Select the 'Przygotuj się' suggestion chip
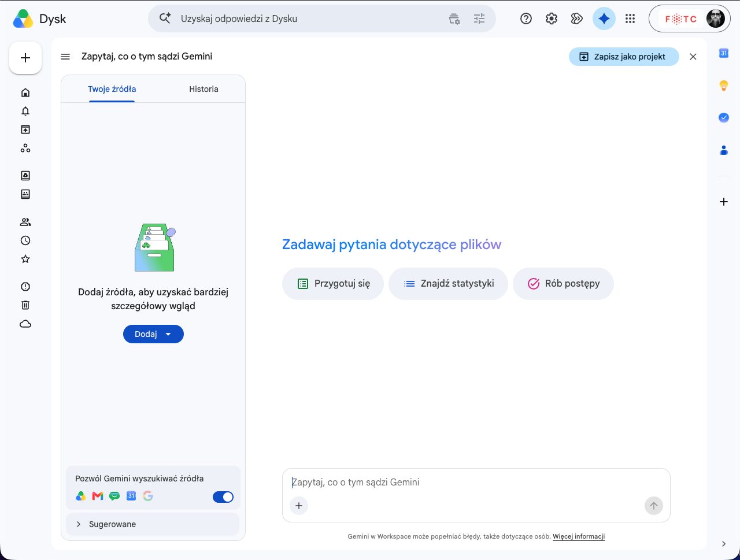This screenshot has height=560, width=740. pyautogui.click(x=333, y=284)
